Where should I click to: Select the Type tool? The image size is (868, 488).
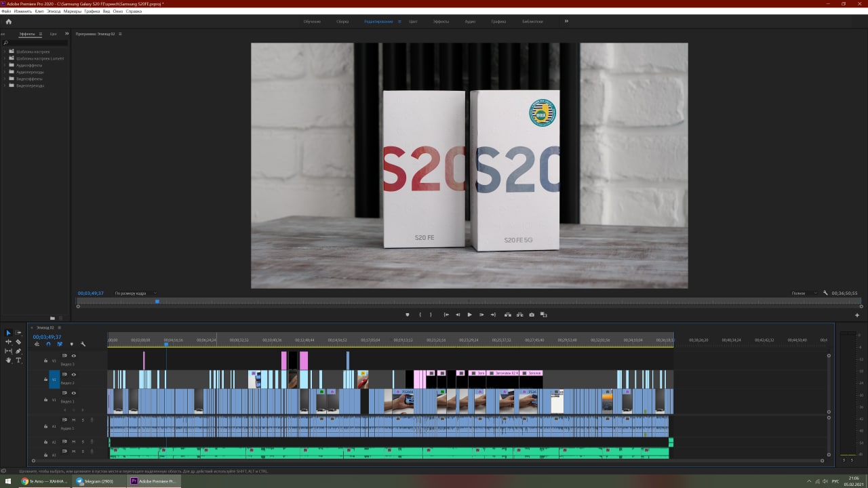pos(18,361)
